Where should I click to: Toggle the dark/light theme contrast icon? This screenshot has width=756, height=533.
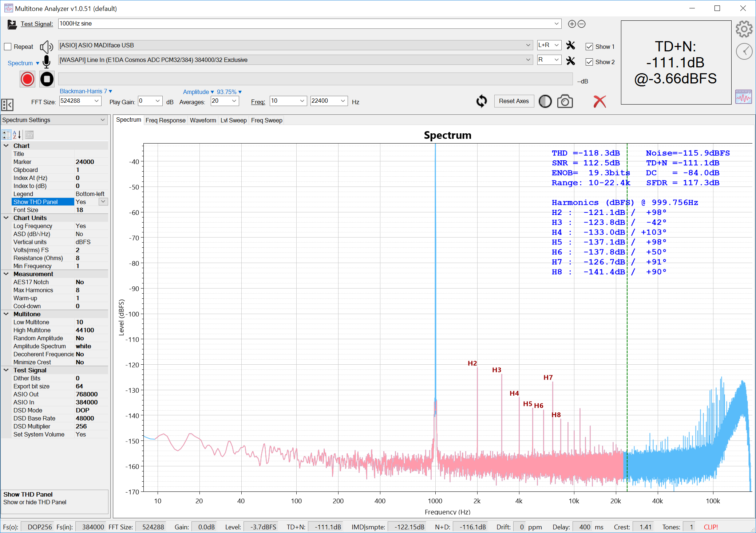tap(545, 101)
